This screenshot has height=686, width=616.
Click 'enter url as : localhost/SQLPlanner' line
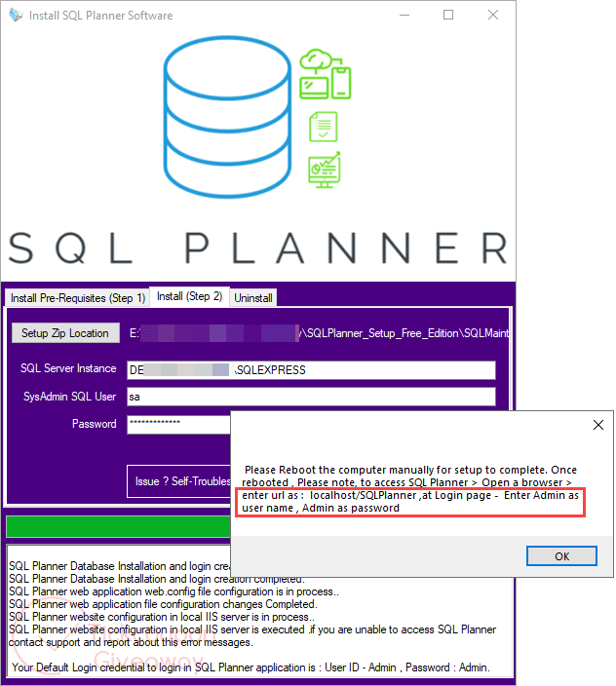[410, 495]
